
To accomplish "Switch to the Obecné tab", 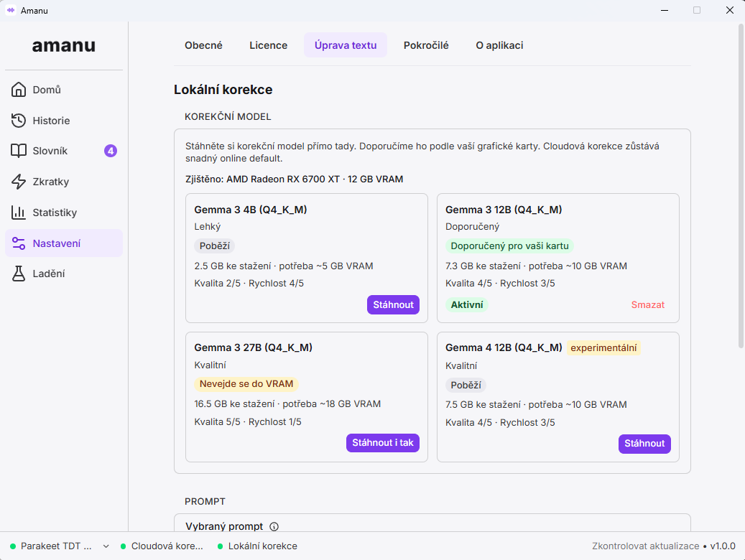I will pos(203,45).
